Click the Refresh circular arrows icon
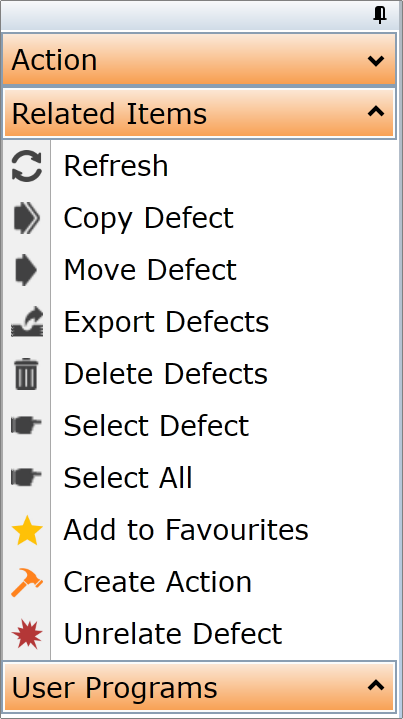 coord(27,166)
